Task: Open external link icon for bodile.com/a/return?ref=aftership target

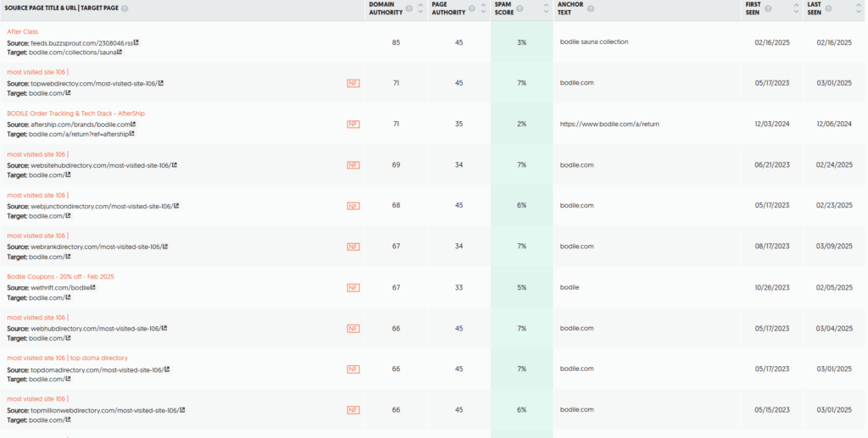Action: [131, 134]
